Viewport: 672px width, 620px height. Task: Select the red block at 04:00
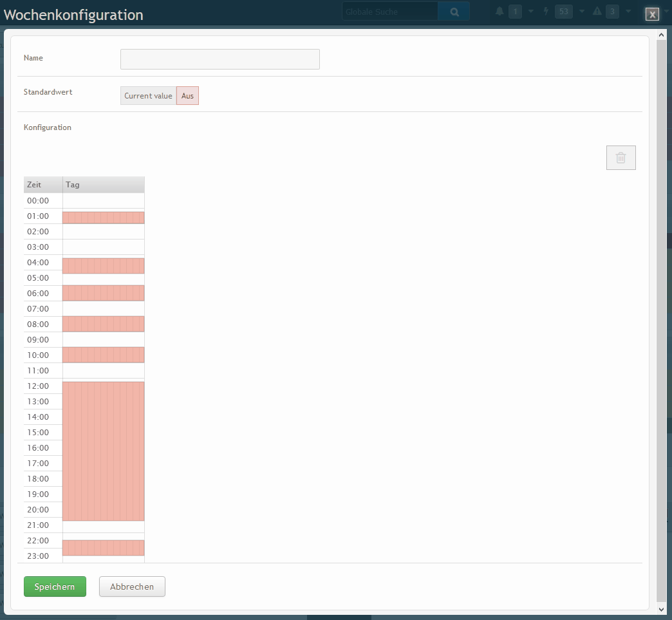(x=103, y=266)
